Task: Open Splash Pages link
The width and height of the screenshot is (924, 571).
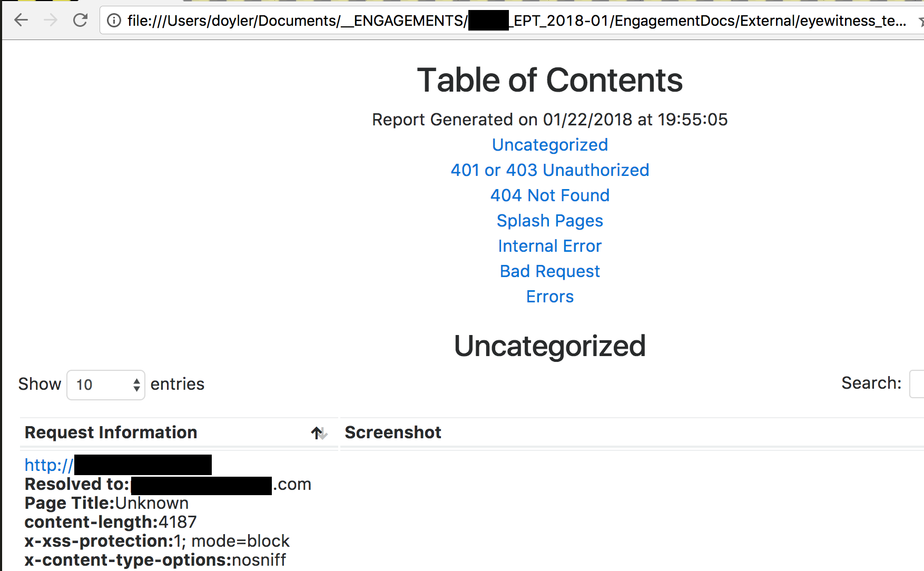Action: pyautogui.click(x=550, y=221)
